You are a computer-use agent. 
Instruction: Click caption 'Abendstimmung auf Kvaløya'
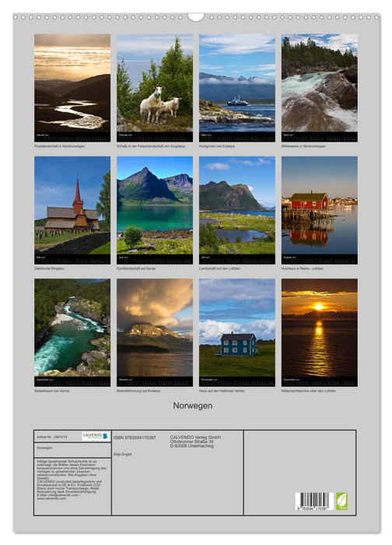click(138, 391)
